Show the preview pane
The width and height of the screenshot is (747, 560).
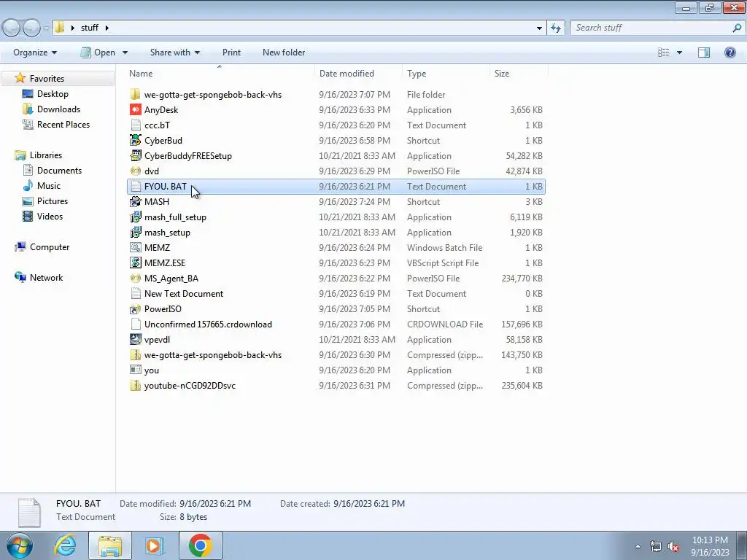[x=704, y=52]
